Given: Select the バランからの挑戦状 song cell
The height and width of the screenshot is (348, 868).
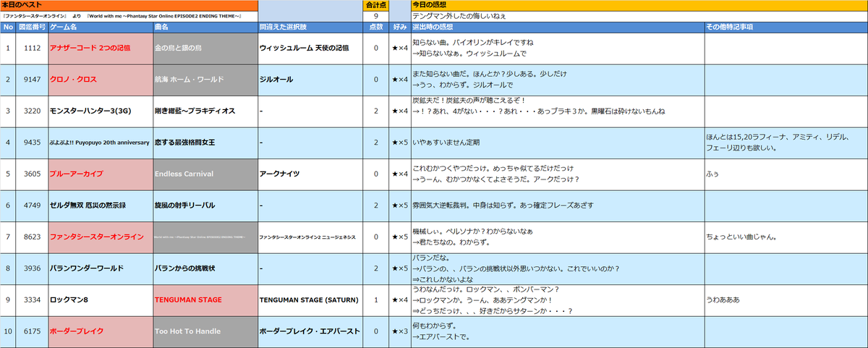Looking at the screenshot, I should [x=205, y=268].
